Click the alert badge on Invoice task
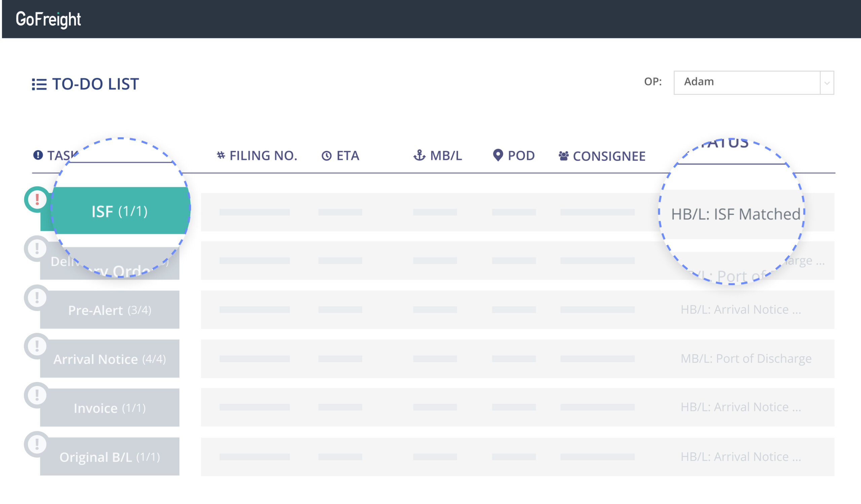The height and width of the screenshot is (504, 861). click(37, 395)
